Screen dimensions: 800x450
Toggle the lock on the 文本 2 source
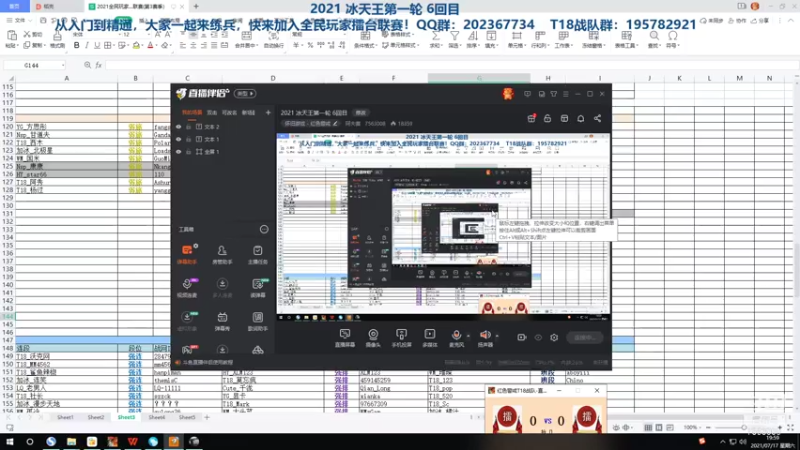click(x=189, y=127)
